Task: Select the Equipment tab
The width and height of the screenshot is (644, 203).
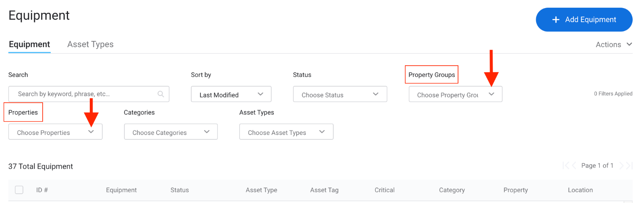Action: 29,44
